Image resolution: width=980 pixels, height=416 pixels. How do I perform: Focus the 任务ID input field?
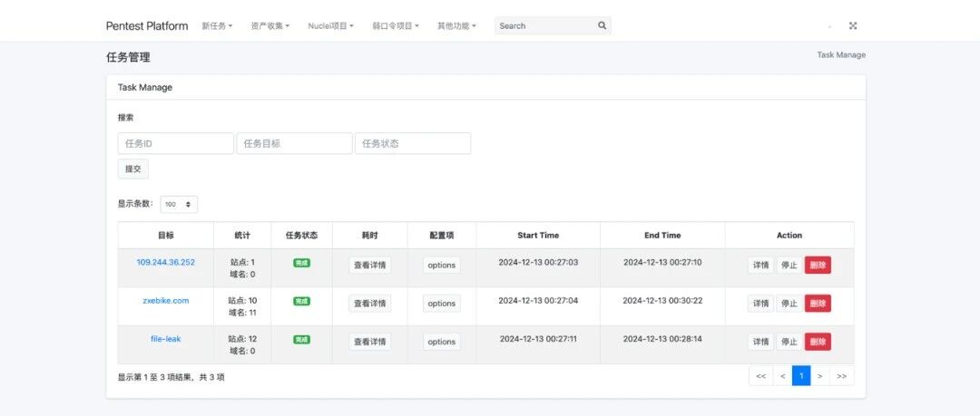tap(176, 143)
